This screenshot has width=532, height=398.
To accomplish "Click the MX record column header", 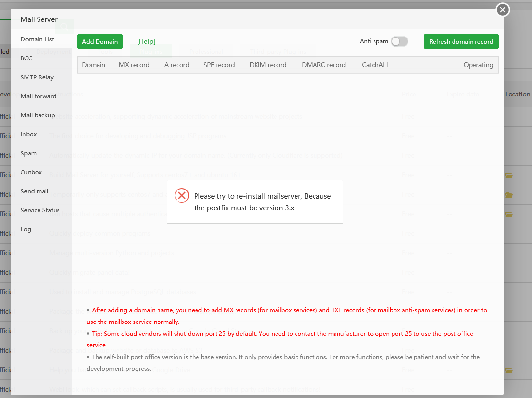I will [134, 65].
